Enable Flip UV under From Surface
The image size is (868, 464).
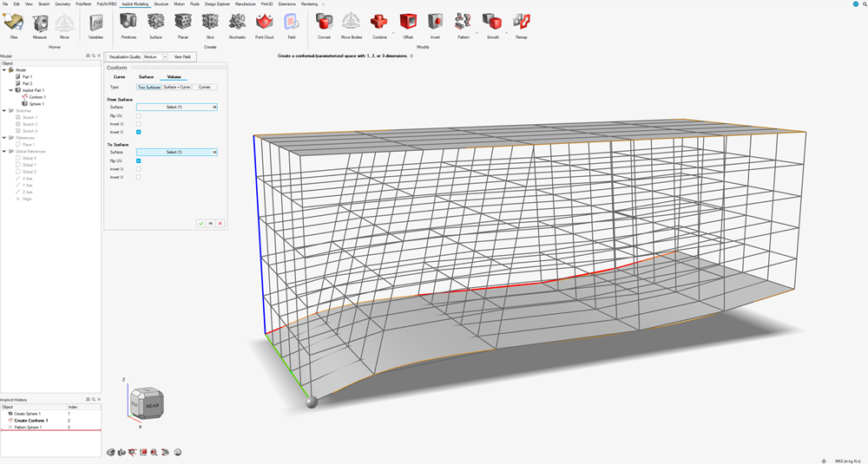click(x=138, y=115)
